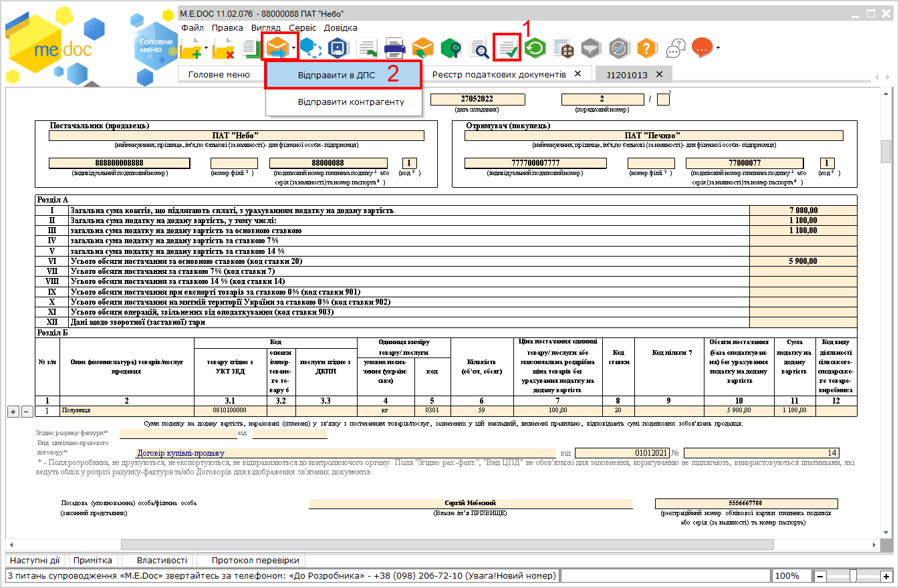Click the send document envelope icon
This screenshot has width=899, height=588.
point(277,48)
